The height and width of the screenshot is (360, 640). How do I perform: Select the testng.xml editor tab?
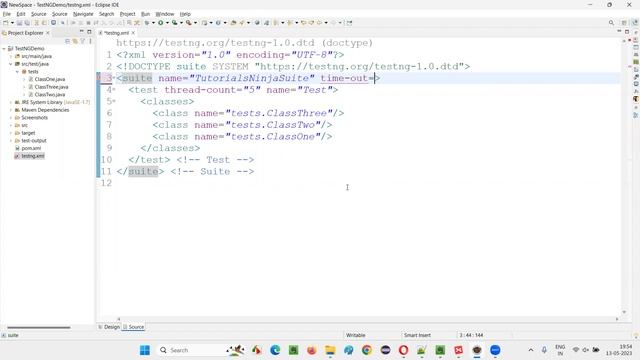coord(116,33)
